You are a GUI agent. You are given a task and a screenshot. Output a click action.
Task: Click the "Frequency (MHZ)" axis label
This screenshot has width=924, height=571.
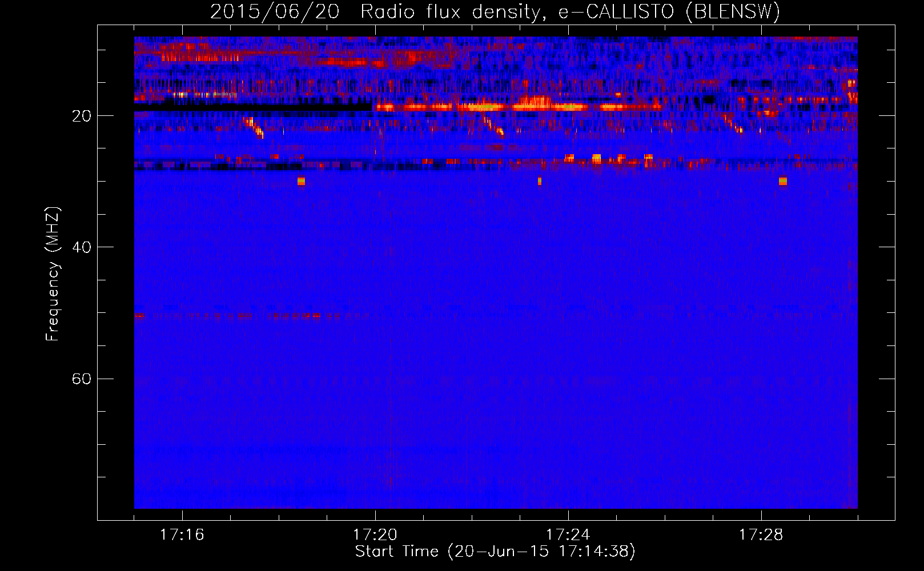(x=52, y=274)
